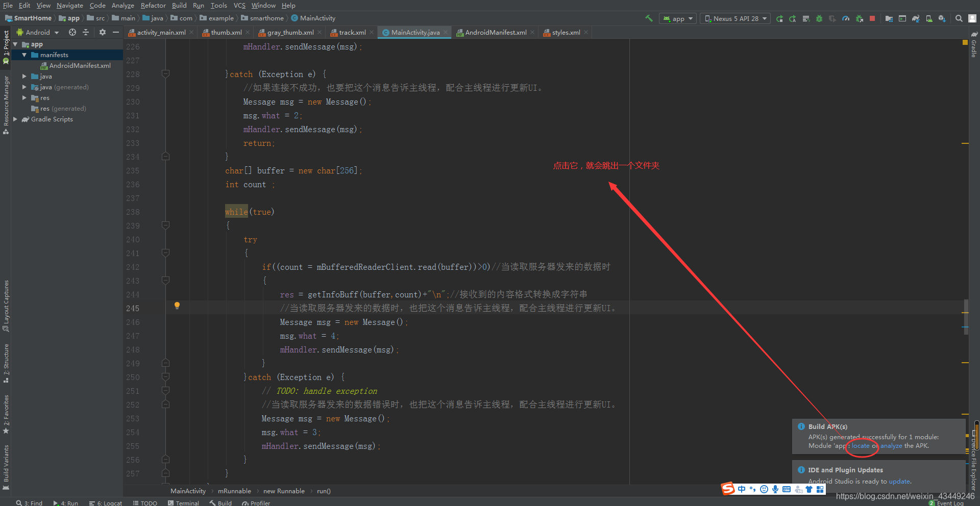Switch to AndroidManifest.xml editor tab
Screen dimensions: 980x506
click(496, 32)
